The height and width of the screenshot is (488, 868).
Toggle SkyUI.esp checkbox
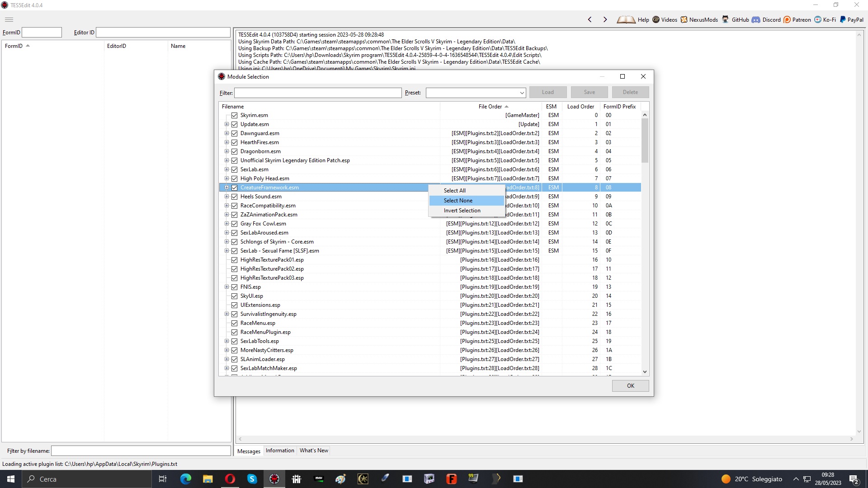pyautogui.click(x=234, y=296)
